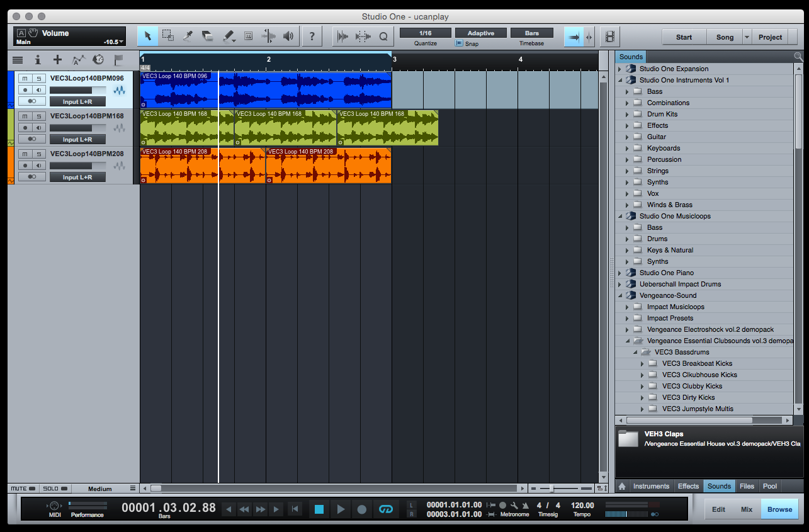Toggle the Snap checkbox
The width and height of the screenshot is (809, 532).
coord(458,44)
